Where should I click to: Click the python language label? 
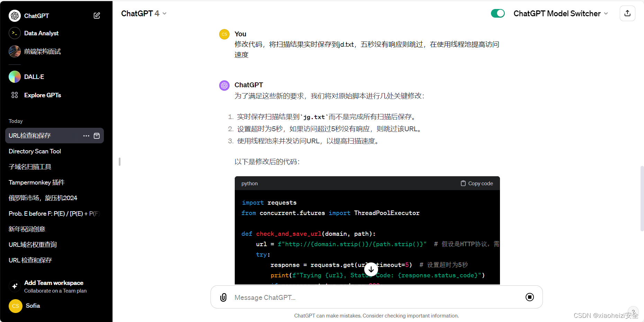250,184
